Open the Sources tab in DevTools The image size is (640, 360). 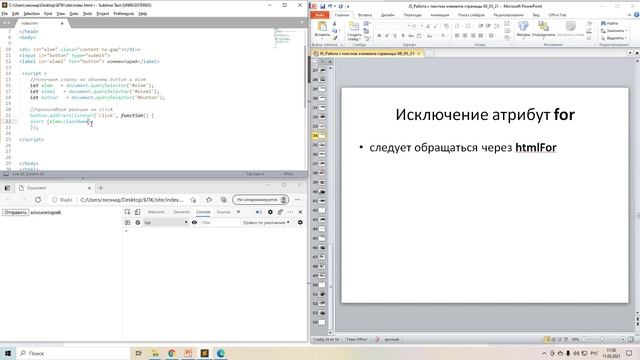(223, 212)
